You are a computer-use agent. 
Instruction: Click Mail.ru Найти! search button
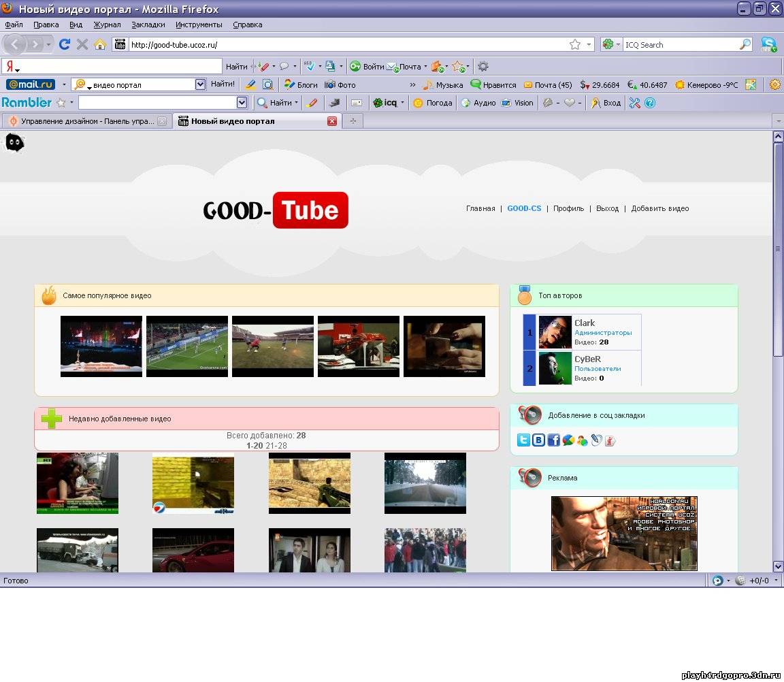click(x=223, y=84)
